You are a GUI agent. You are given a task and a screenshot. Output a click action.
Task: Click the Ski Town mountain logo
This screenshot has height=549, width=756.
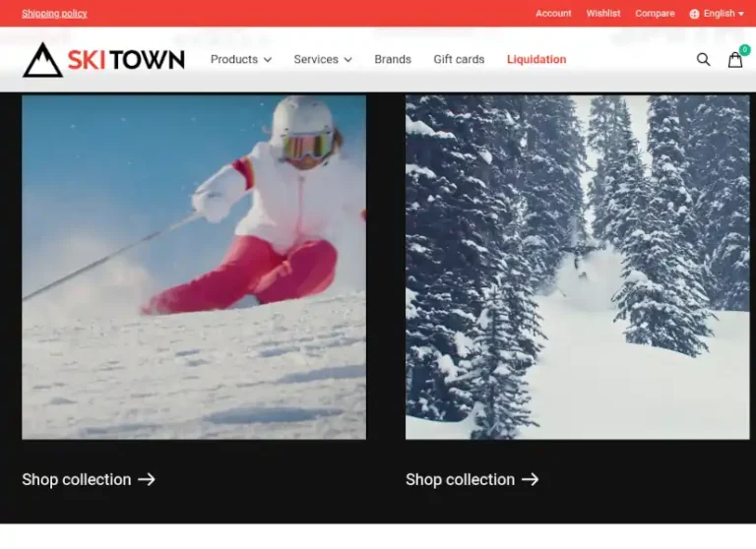coord(103,60)
